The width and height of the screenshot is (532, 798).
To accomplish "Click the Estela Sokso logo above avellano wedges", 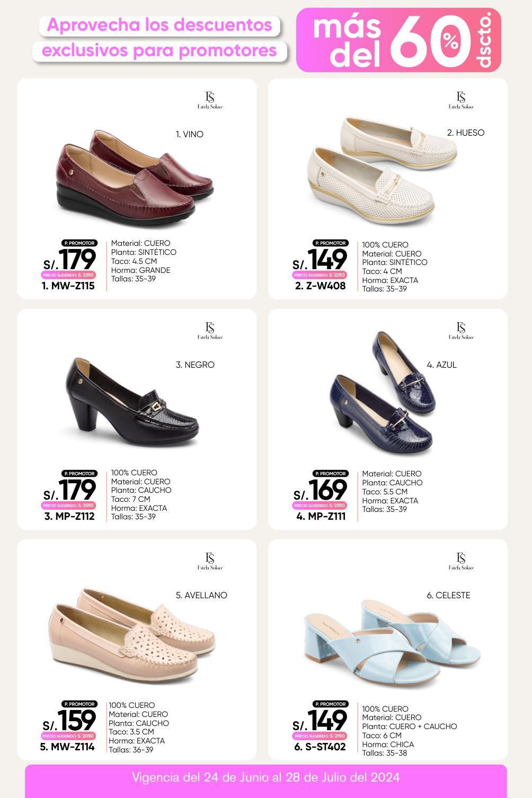I will 210,561.
